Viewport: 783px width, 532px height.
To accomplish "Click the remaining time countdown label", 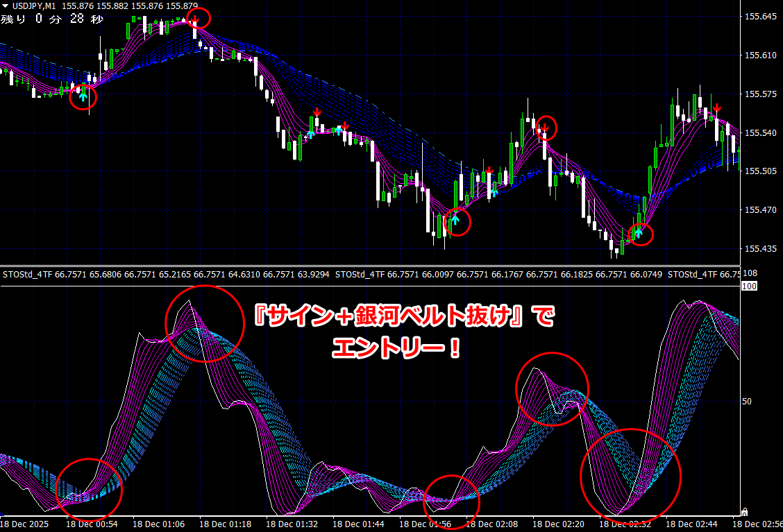I will (52, 19).
